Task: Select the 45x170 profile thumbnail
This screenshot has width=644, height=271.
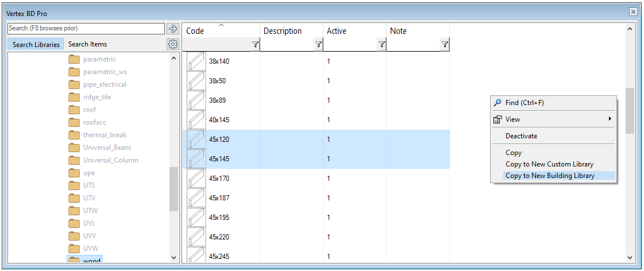Action: [x=196, y=179]
